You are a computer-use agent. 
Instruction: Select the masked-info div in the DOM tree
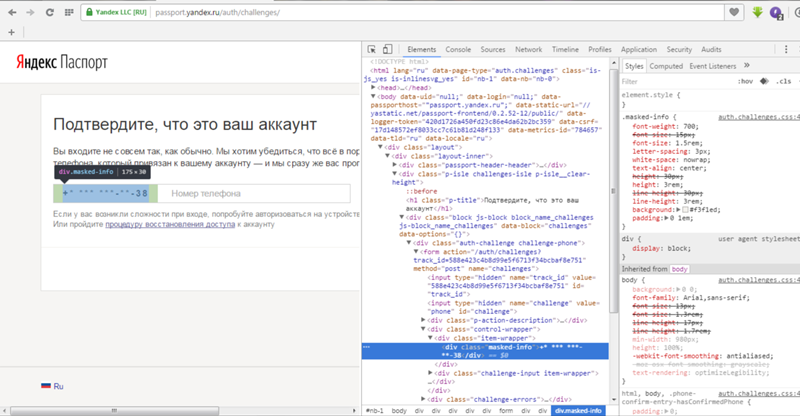tap(485, 351)
